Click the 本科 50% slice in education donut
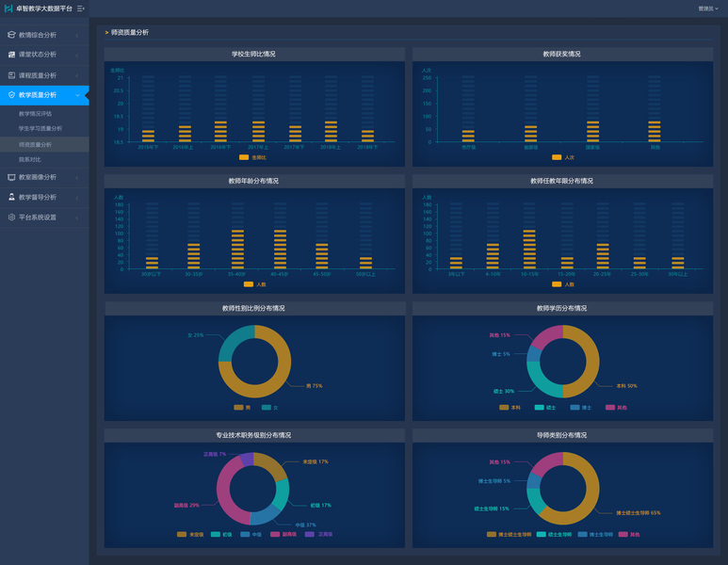Image resolution: width=728 pixels, height=565 pixels. (x=592, y=362)
